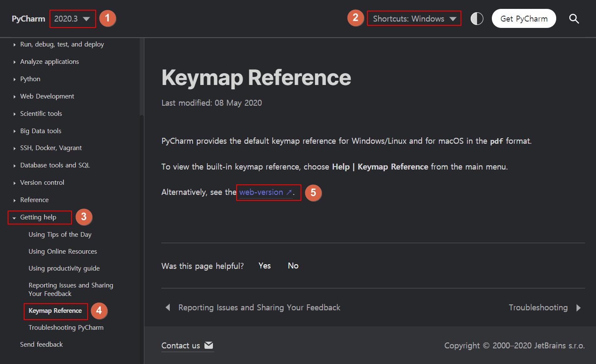Expand Run, debug, test, and deploy
This screenshot has height=364, width=596.
[x=62, y=44]
